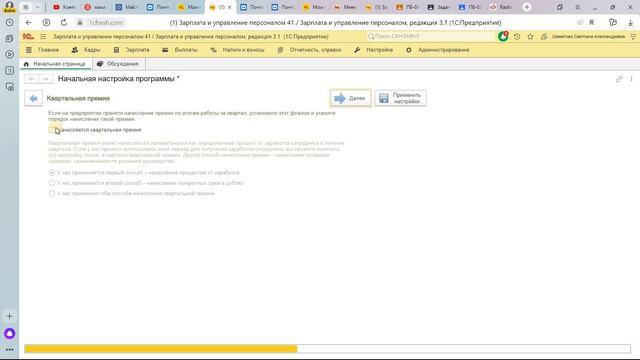Switch to the Обсуждения tab
Image resolution: width=640 pixels, height=360 pixels.
118,64
